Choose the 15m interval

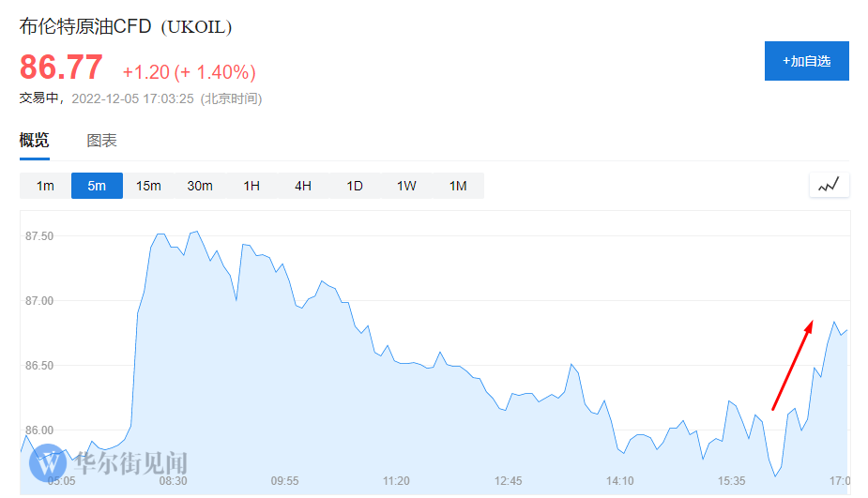point(148,186)
